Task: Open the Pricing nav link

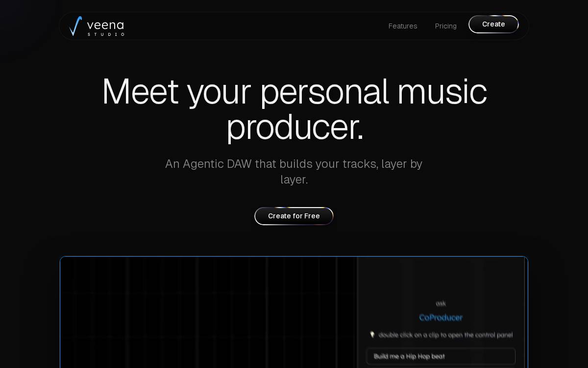Action: (x=446, y=26)
